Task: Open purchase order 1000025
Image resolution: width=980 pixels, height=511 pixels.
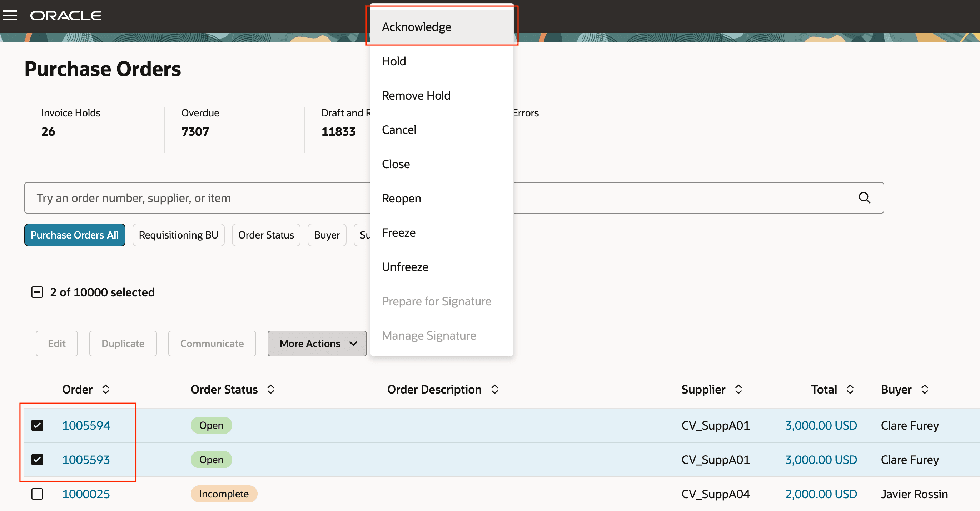Action: click(x=86, y=494)
